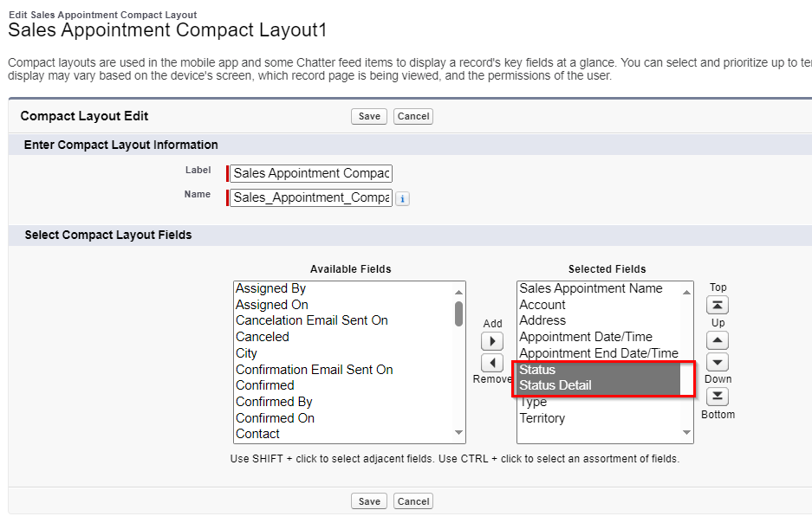This screenshot has width=812, height=523.
Task: Click the bottom Cancel button
Action: tap(412, 500)
